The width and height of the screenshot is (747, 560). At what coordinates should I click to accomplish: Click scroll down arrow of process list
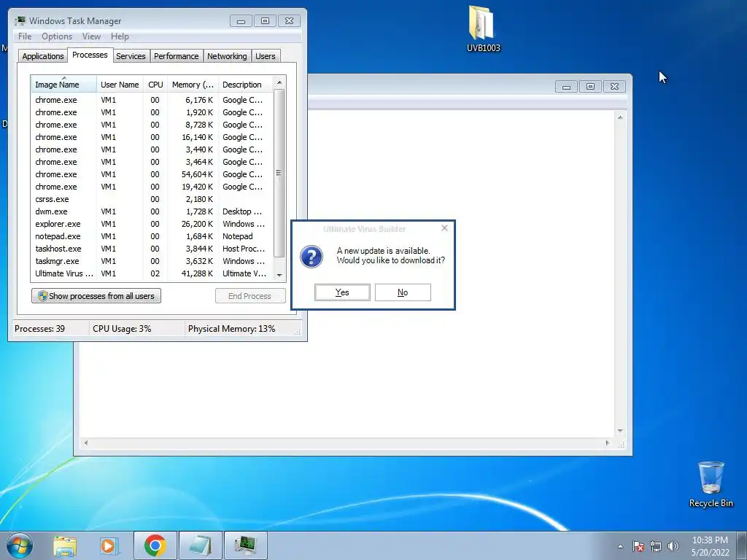[x=279, y=275]
